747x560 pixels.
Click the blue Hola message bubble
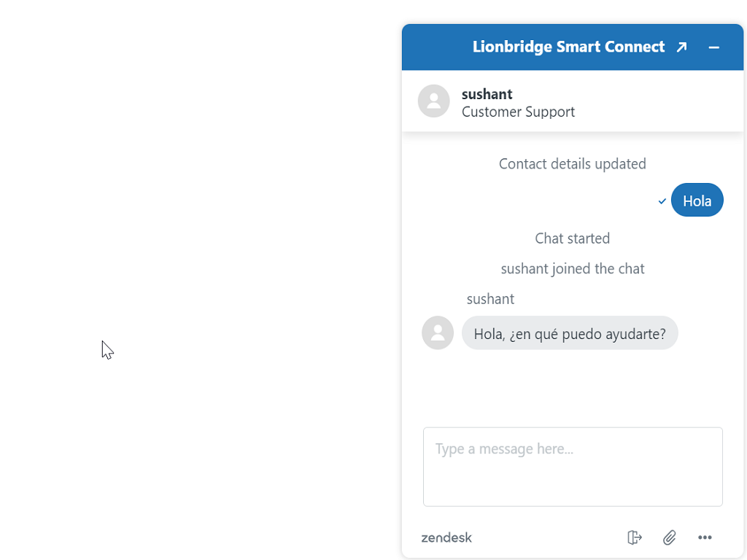pyautogui.click(x=697, y=200)
